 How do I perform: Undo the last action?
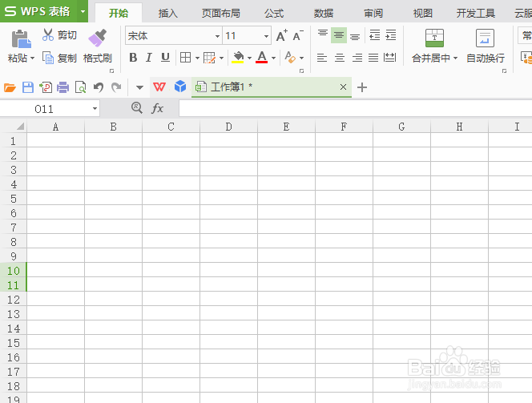(x=99, y=87)
